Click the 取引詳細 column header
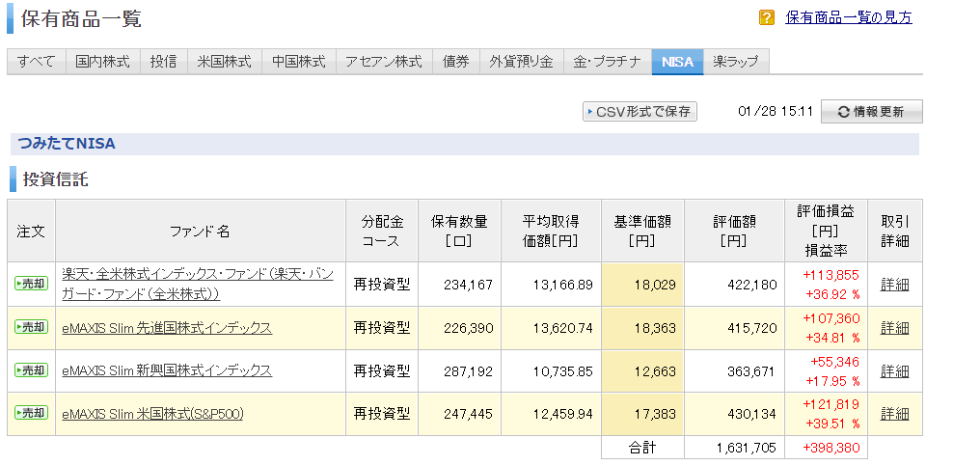The height and width of the screenshot is (465, 980). tap(895, 231)
